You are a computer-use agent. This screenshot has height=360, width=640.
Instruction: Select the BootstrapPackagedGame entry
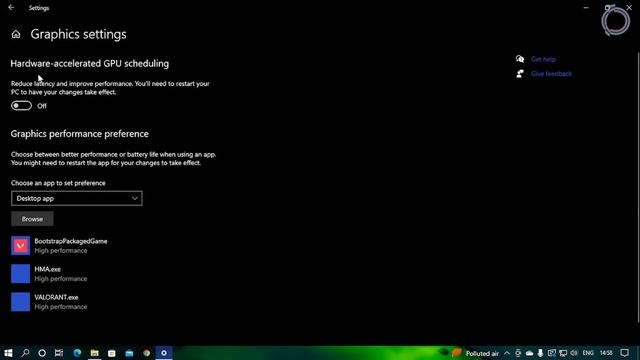click(59, 246)
